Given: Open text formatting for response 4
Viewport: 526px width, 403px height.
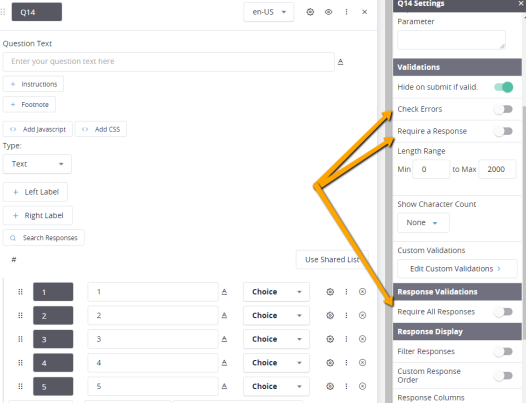Looking at the screenshot, I should pos(224,363).
